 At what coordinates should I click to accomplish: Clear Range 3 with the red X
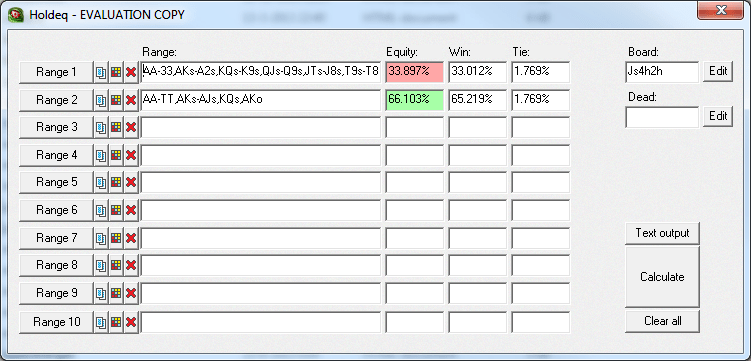pos(131,127)
